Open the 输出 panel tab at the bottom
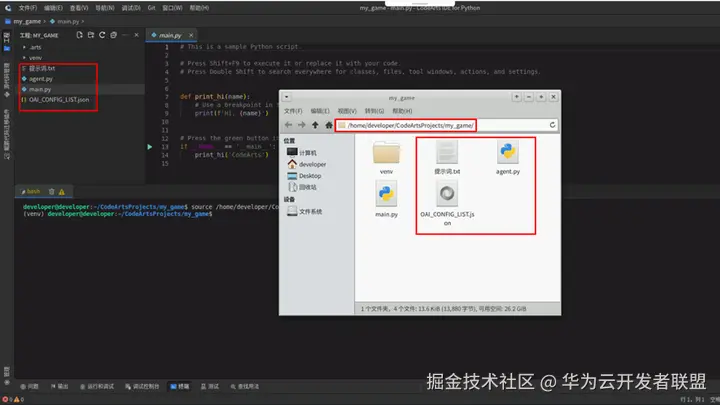This screenshot has width=720, height=405. (x=60, y=387)
